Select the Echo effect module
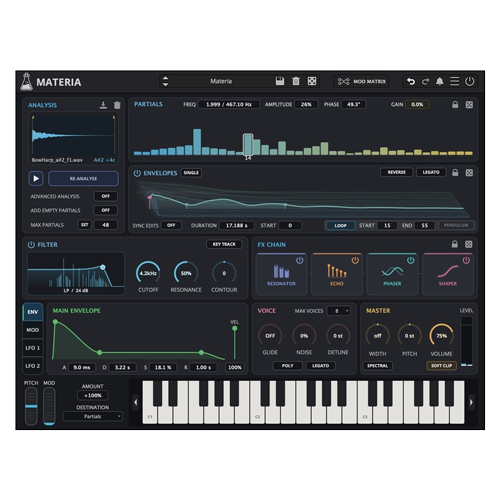The image size is (500, 500). point(337,274)
